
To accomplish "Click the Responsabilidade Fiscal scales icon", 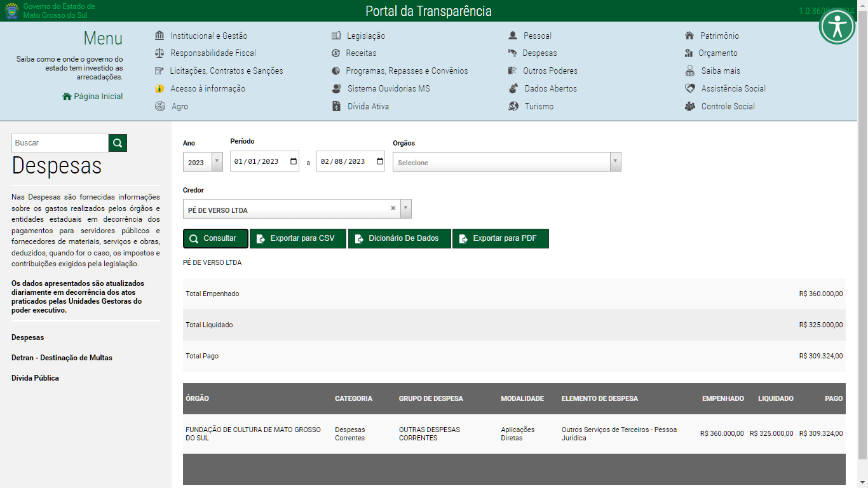I will pyautogui.click(x=160, y=53).
